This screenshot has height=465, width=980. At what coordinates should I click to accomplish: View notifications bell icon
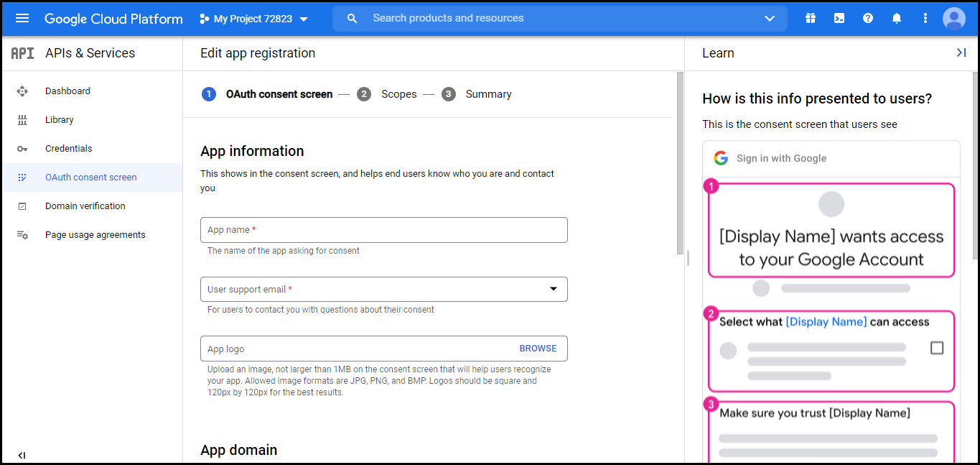coord(897,19)
